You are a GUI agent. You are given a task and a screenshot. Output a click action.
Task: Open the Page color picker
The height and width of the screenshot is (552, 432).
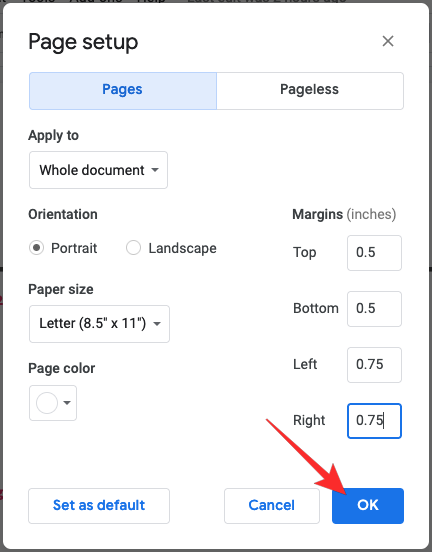[x=53, y=403]
